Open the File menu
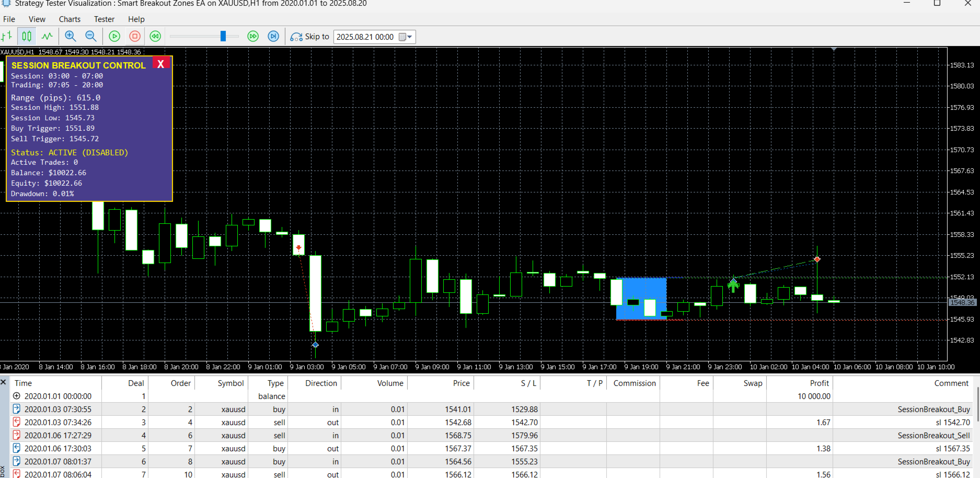The width and height of the screenshot is (980, 478). [9, 19]
